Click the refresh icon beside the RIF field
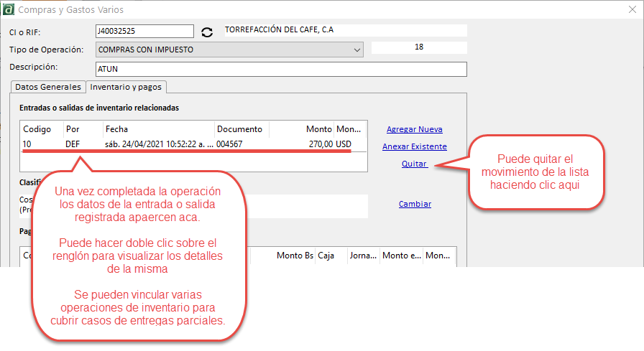644x351 pixels. point(207,32)
